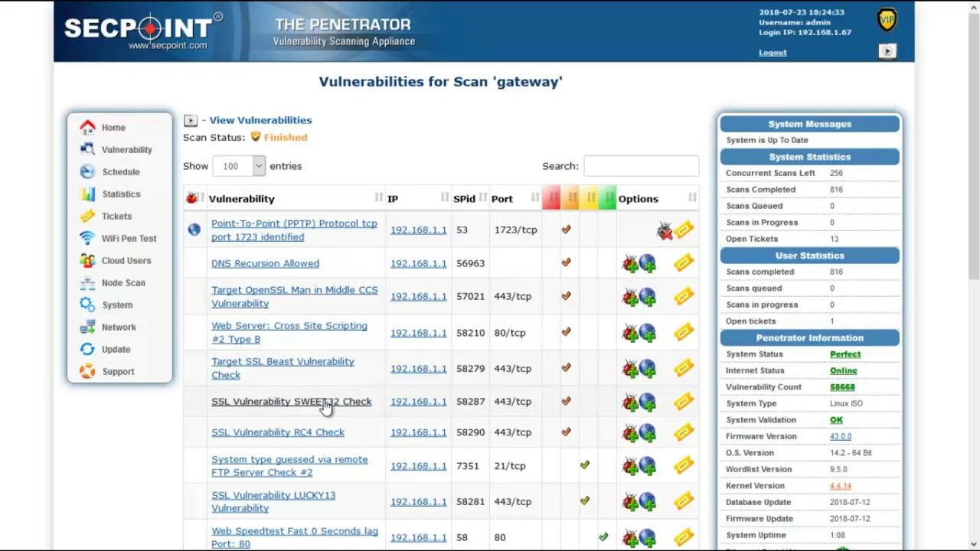
Task: Sort by the yellow severity column
Action: [x=589, y=198]
